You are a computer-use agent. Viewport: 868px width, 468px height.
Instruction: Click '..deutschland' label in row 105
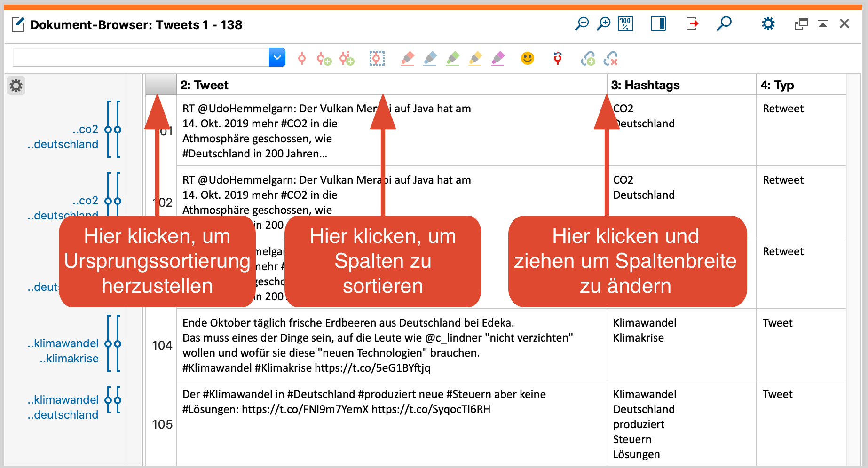tap(63, 415)
